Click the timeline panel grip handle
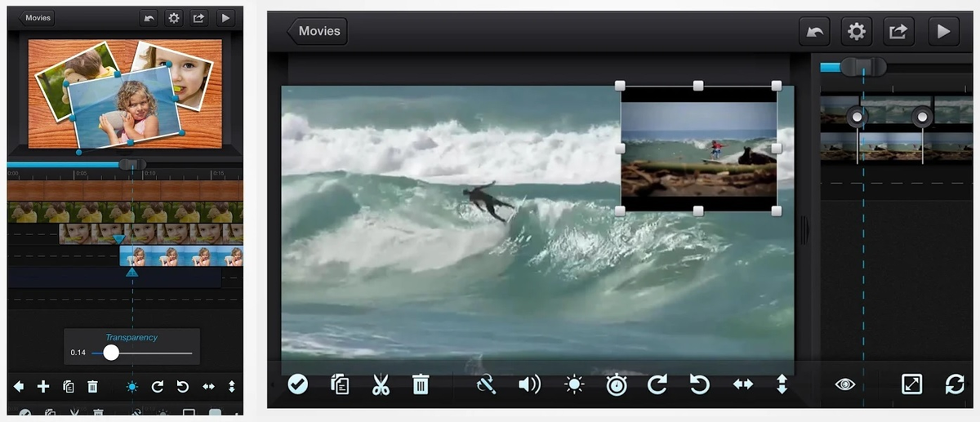This screenshot has width=980, height=422. pyautogui.click(x=805, y=230)
